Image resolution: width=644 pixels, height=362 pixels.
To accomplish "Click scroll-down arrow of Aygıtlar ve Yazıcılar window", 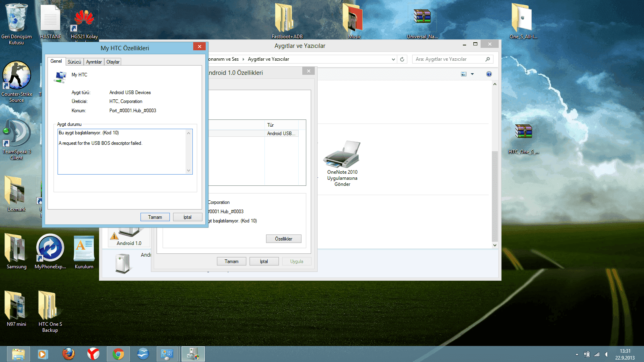I will [495, 245].
